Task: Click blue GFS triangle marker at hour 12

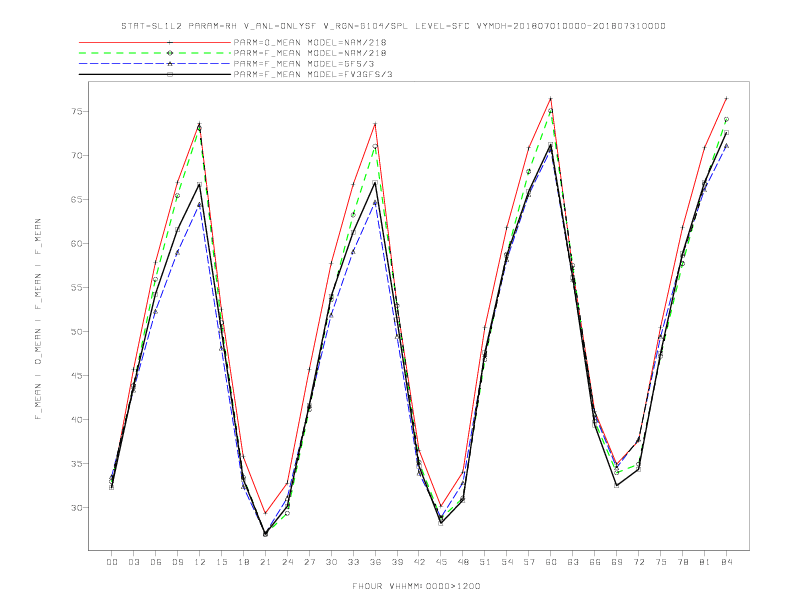Action: coord(200,205)
